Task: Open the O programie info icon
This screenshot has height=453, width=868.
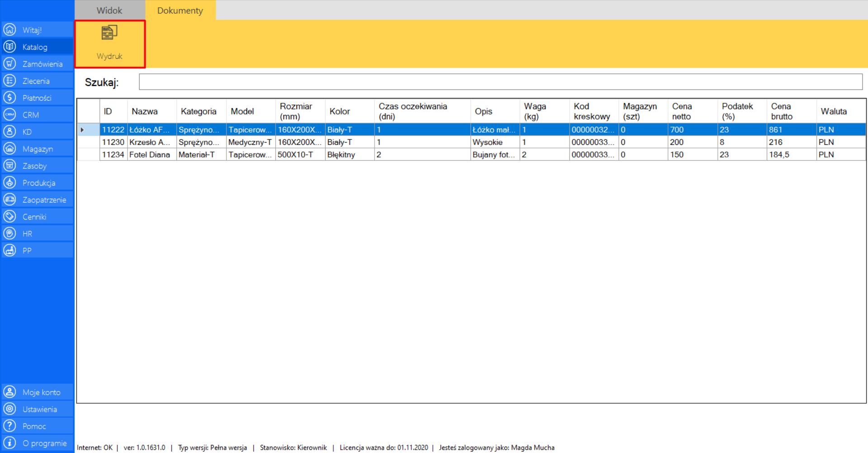Action: pos(9,443)
